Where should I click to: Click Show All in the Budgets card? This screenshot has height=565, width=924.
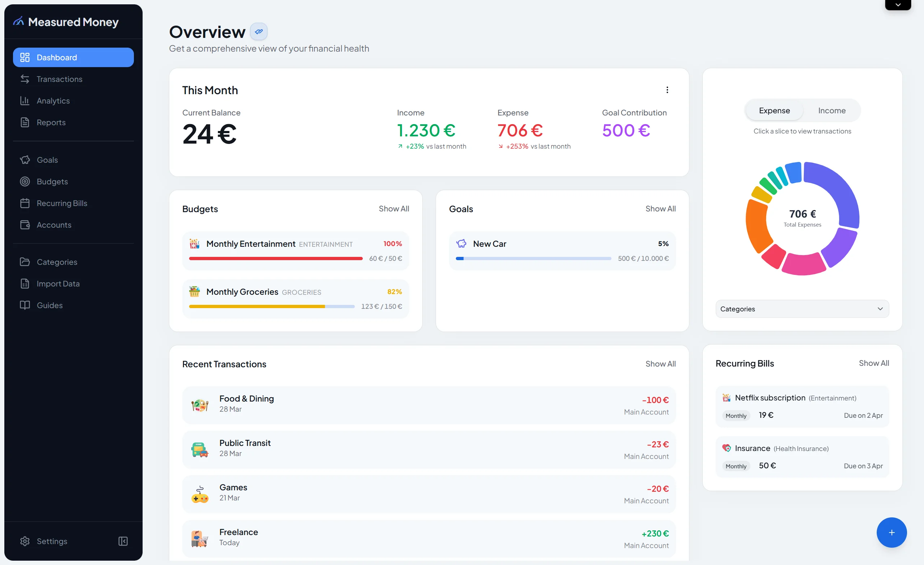pyautogui.click(x=394, y=209)
